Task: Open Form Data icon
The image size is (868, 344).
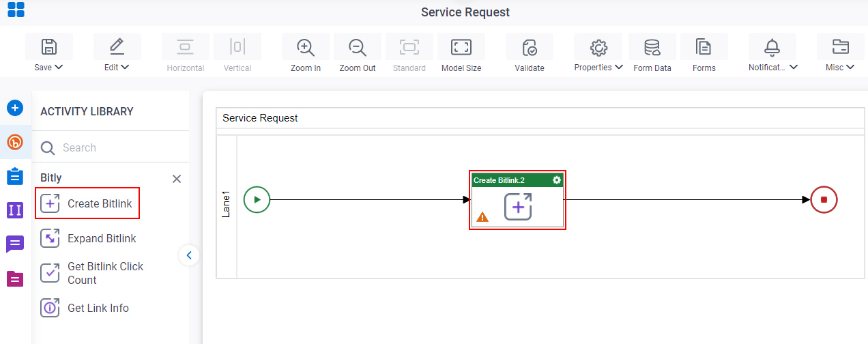Action: point(652,46)
